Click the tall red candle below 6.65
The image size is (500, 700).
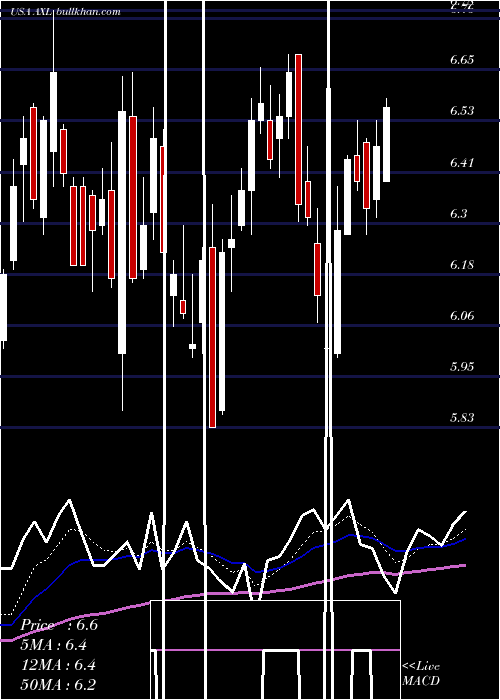coord(298,129)
